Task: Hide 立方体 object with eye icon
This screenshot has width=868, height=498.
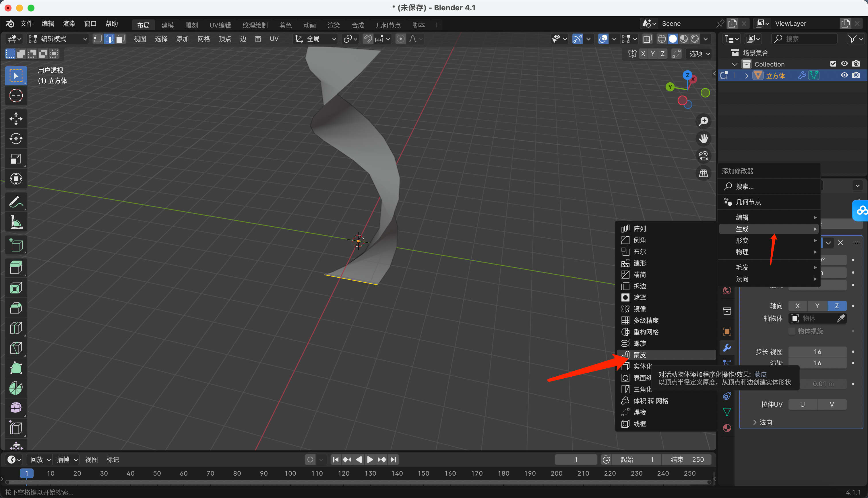Action: coord(844,75)
